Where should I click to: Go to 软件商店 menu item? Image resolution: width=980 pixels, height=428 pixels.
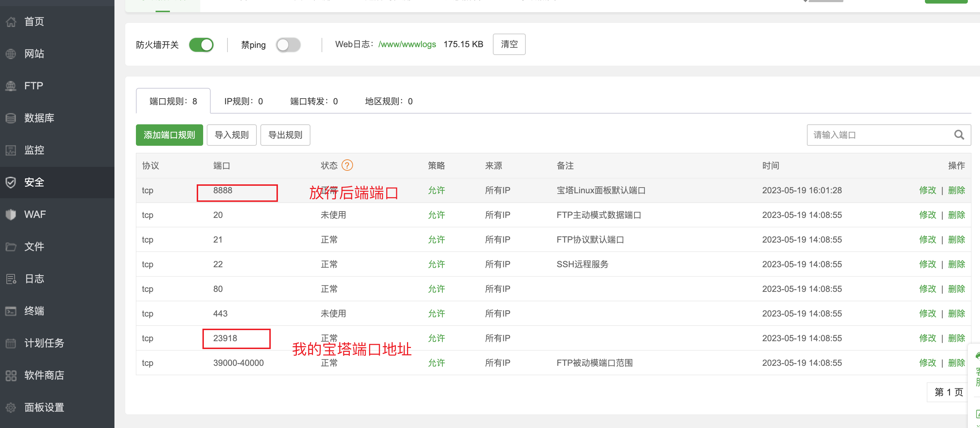[44, 375]
